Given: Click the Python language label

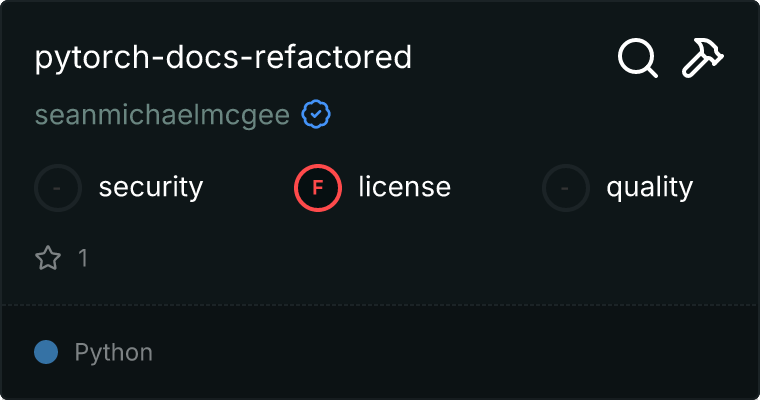Looking at the screenshot, I should tap(113, 352).
